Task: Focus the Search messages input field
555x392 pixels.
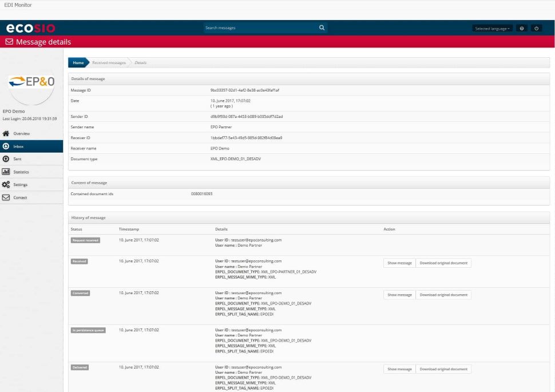Action: (x=259, y=27)
